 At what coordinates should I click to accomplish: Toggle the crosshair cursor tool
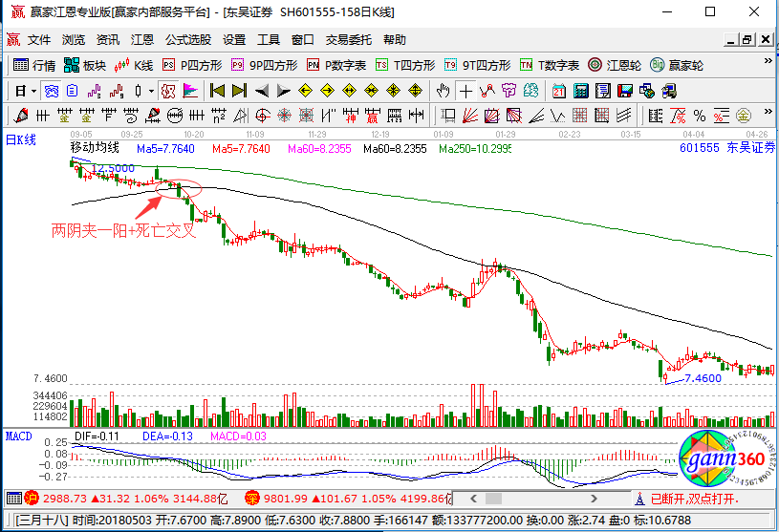pos(465,92)
